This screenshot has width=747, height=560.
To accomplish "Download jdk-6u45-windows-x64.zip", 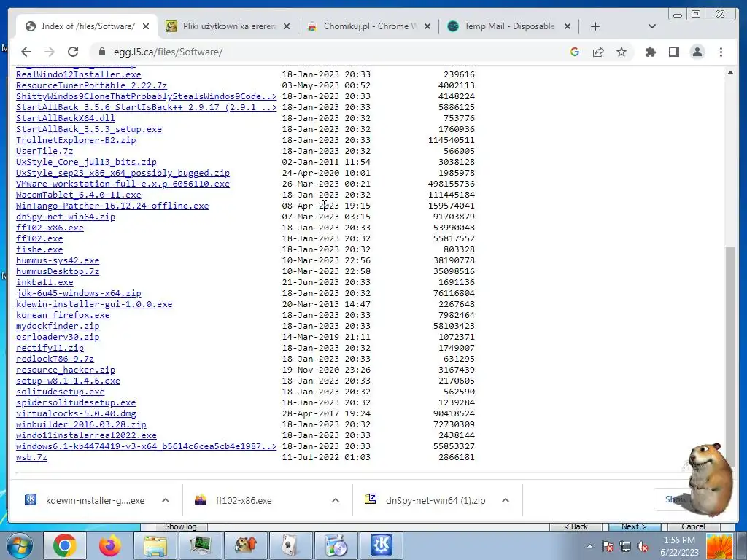I will [x=79, y=293].
